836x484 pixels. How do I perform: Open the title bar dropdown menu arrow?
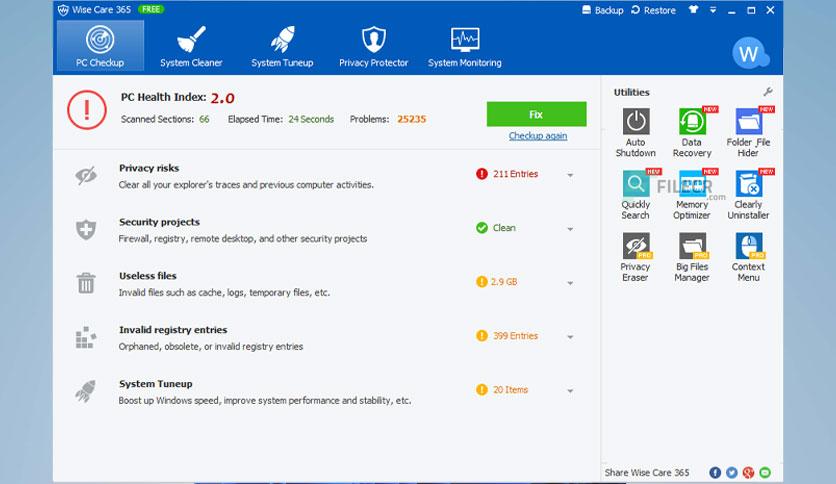(x=713, y=10)
